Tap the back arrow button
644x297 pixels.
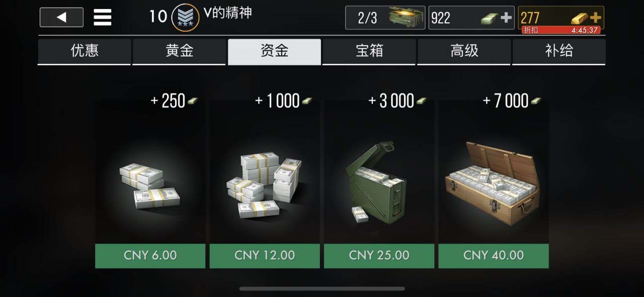[x=61, y=18]
